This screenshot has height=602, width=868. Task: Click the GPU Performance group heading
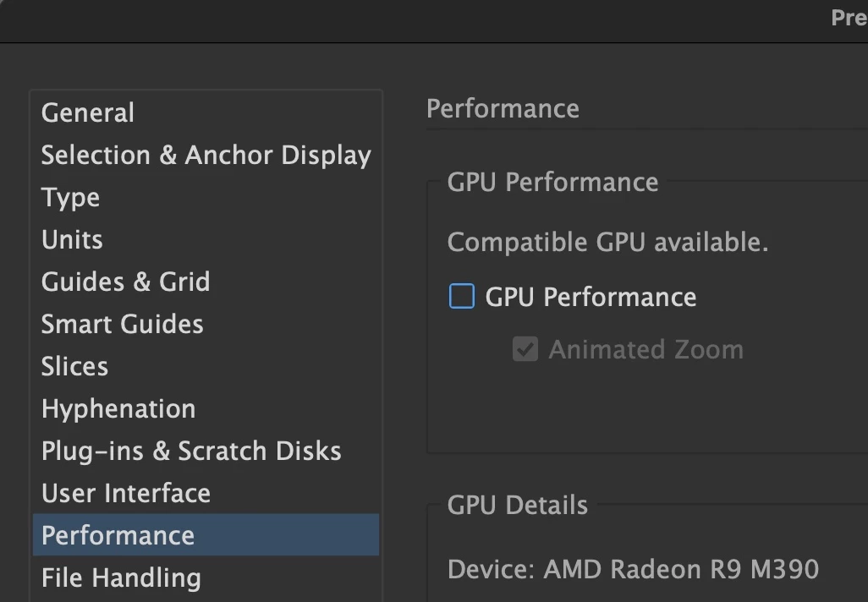552,182
